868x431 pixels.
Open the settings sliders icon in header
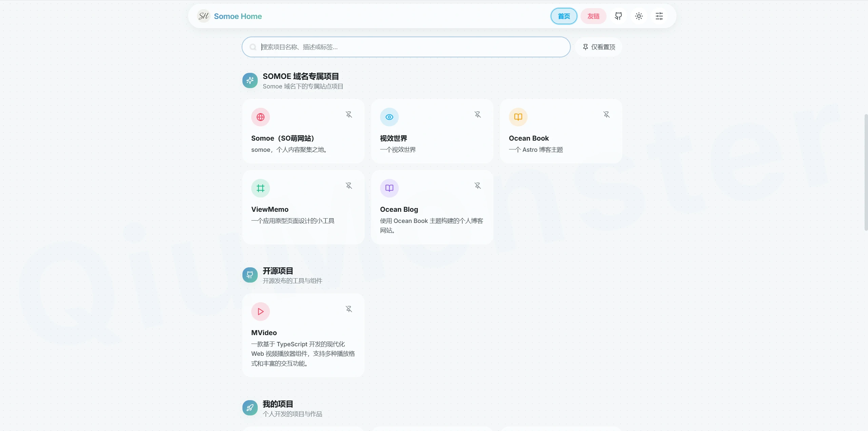(x=659, y=16)
